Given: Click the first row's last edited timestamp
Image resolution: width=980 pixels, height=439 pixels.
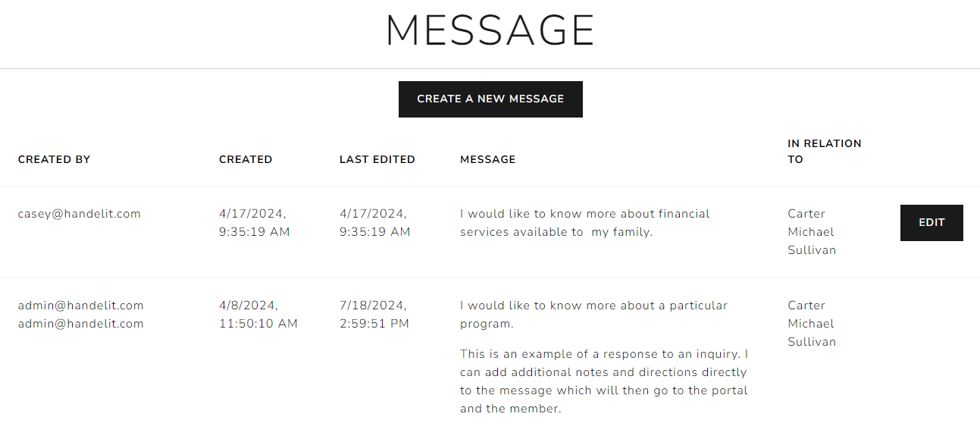Looking at the screenshot, I should click(x=374, y=223).
